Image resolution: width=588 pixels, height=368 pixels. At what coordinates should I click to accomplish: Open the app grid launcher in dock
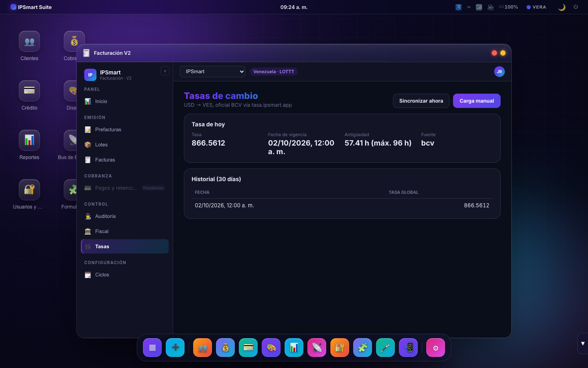(152, 348)
